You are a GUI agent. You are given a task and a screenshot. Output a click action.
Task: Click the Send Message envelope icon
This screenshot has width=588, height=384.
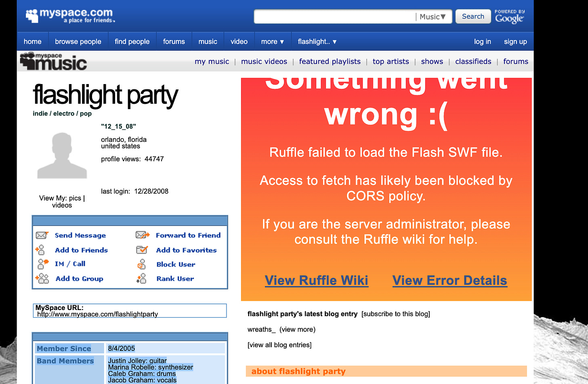[x=42, y=235]
